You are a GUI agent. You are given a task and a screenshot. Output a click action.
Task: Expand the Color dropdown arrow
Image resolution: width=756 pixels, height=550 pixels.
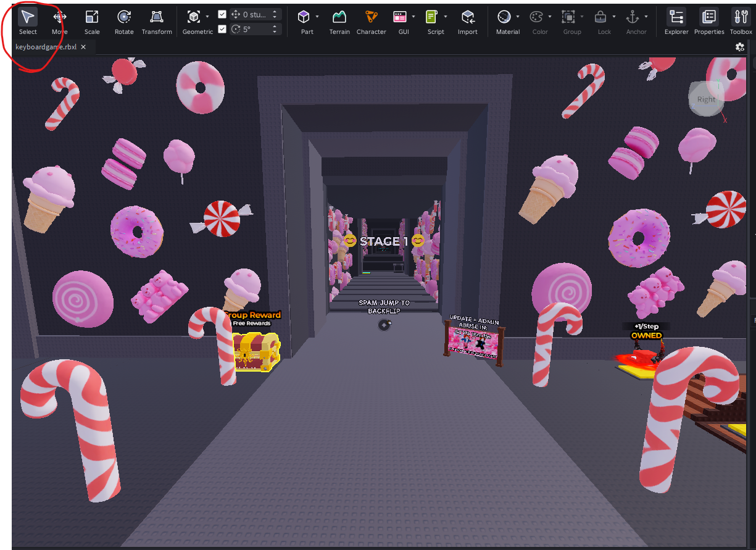coord(550,17)
